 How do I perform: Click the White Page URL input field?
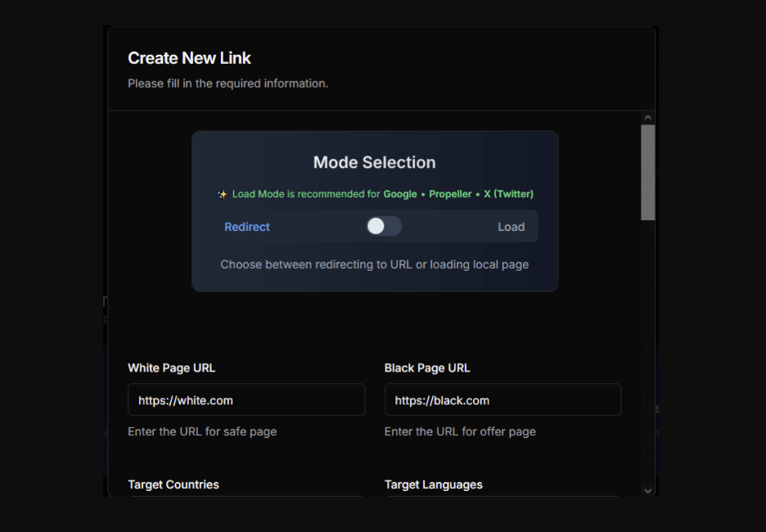[246, 400]
